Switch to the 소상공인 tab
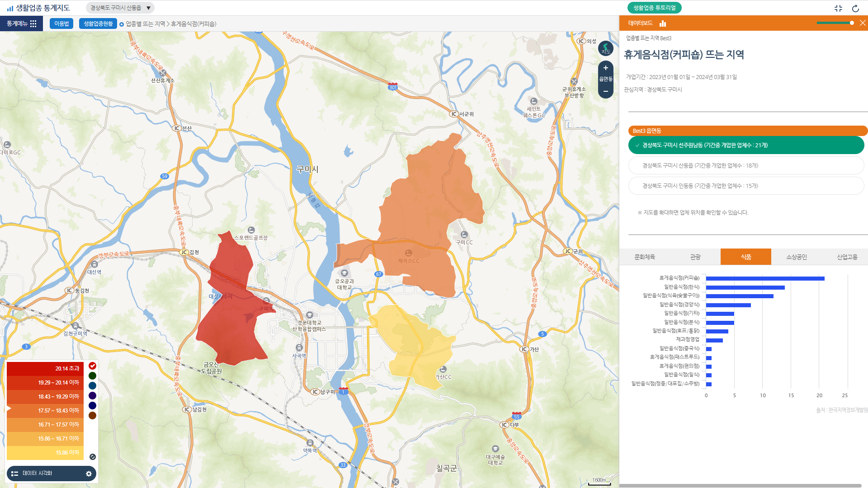868x488 pixels. pyautogui.click(x=797, y=257)
